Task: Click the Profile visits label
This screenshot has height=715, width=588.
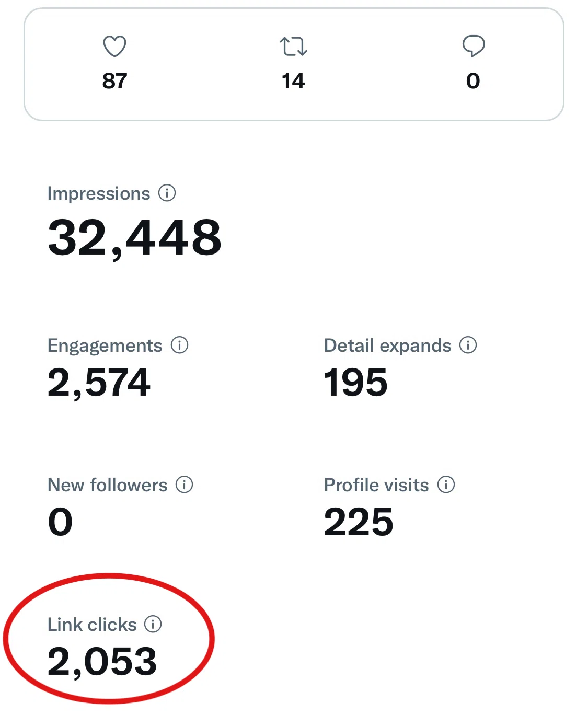Action: tap(376, 485)
